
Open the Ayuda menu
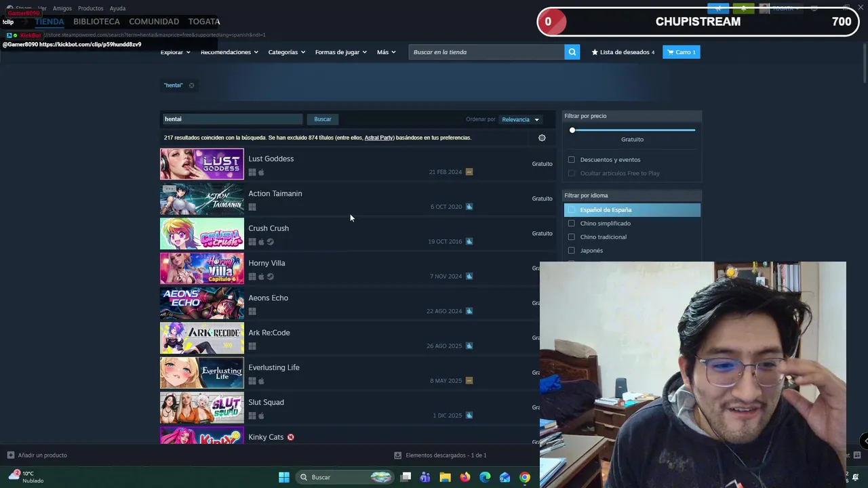click(x=117, y=8)
